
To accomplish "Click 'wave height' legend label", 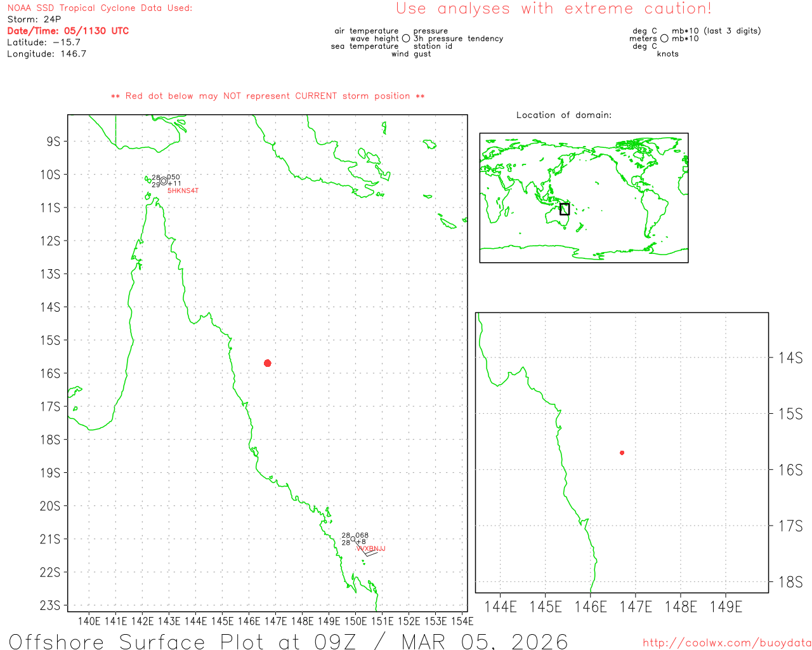I will [x=374, y=39].
